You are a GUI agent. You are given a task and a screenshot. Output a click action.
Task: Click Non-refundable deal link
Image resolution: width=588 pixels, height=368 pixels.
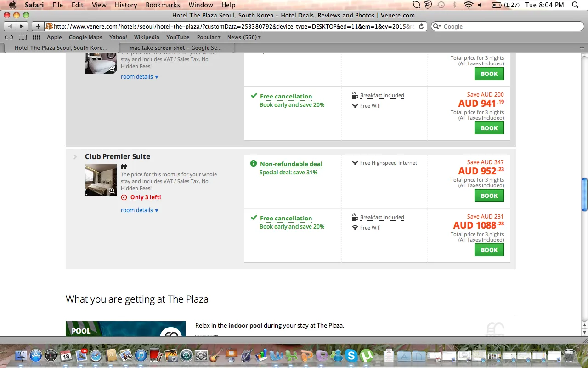[291, 164]
